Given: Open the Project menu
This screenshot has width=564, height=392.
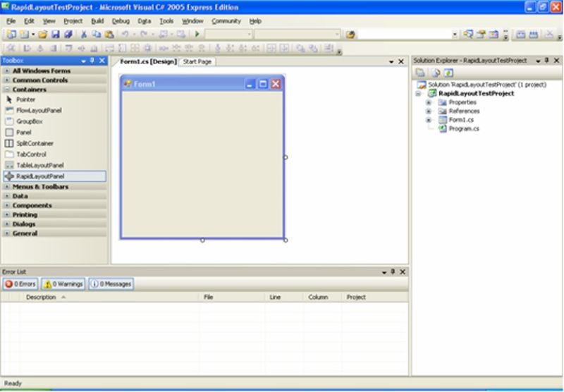Looking at the screenshot, I should (73, 21).
